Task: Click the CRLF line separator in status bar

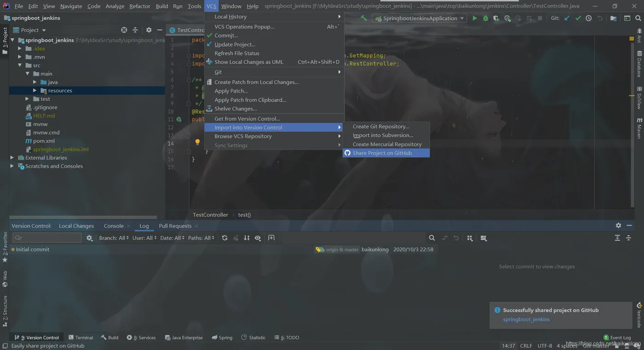Action: tap(526, 345)
